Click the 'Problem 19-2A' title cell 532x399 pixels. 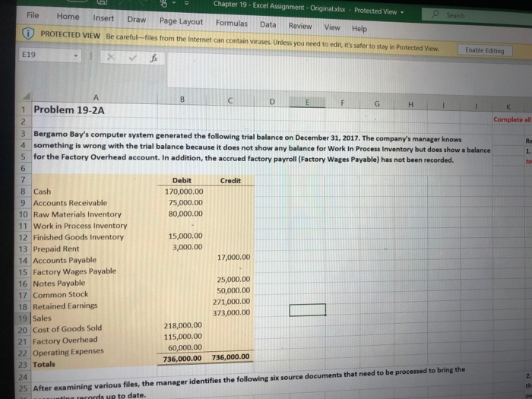(x=69, y=110)
